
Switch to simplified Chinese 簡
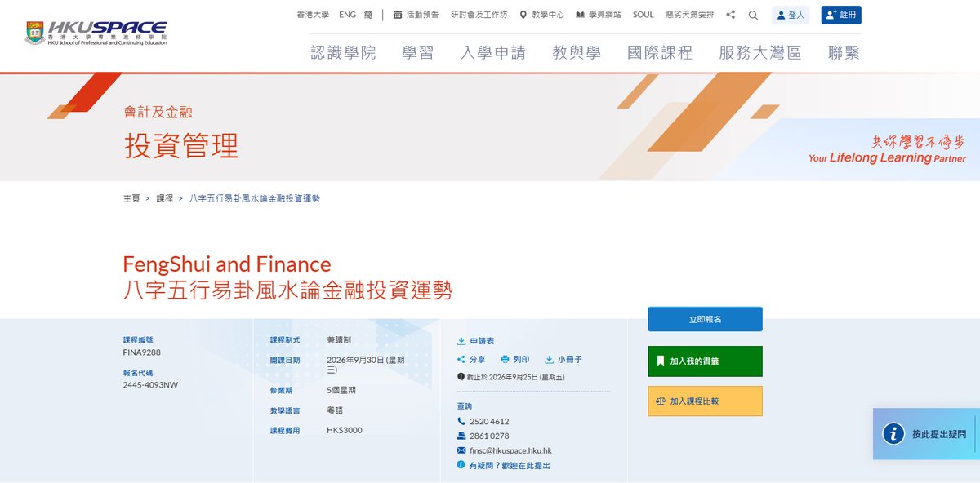click(x=368, y=15)
